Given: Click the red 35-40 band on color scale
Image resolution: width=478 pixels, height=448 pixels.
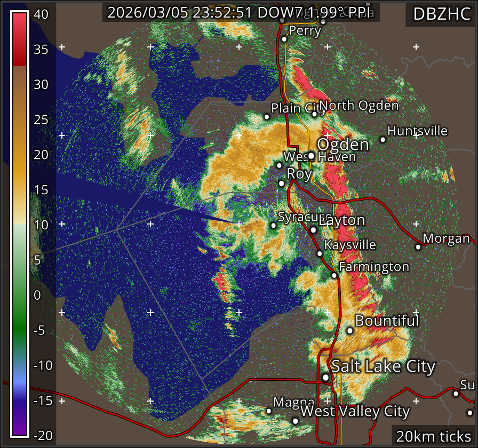Looking at the screenshot, I should coord(20,37).
